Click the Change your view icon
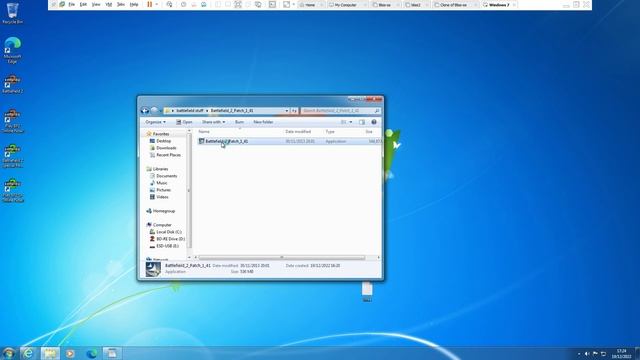The height and width of the screenshot is (360, 640). 343,122
